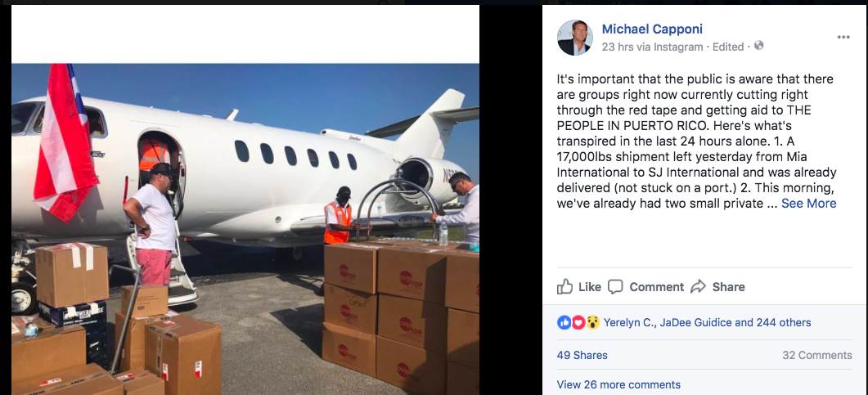Click the Comment speech bubble icon
868x395 pixels.
coord(616,286)
